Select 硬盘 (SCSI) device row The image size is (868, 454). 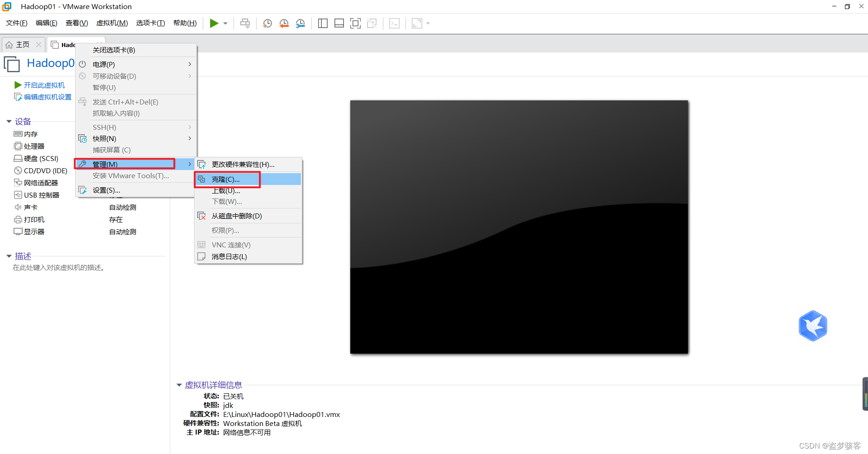tap(36, 158)
